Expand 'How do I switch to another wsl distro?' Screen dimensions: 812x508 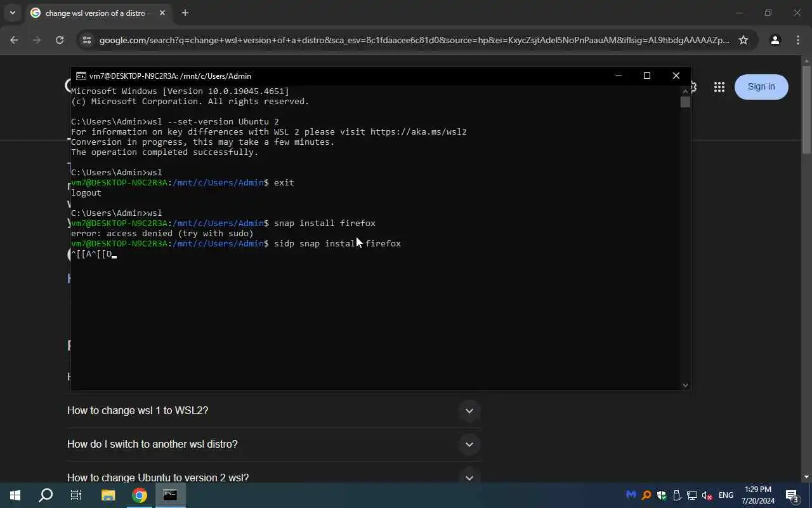tap(469, 444)
